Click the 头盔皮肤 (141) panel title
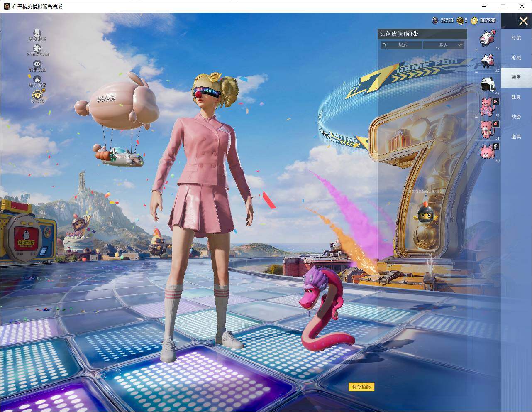Image resolution: width=532 pixels, height=412 pixels. click(x=395, y=34)
